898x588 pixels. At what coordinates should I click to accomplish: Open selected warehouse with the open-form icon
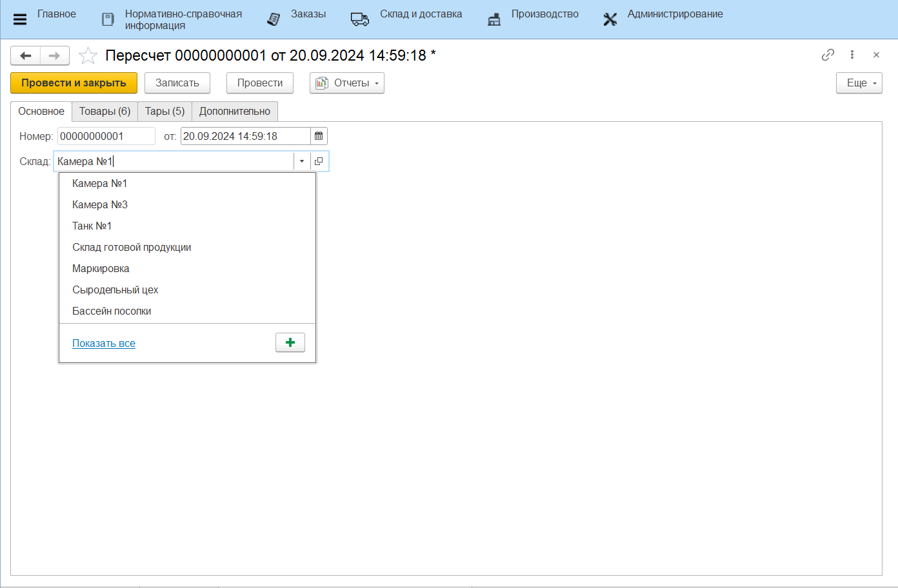click(319, 161)
